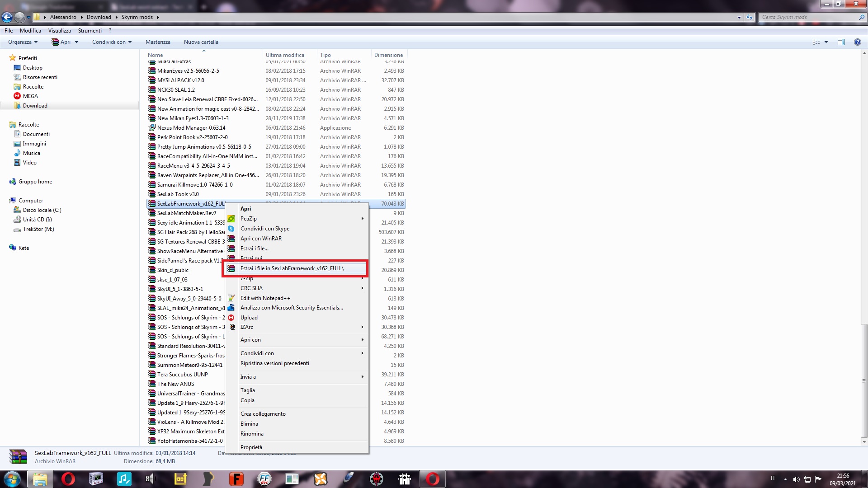
Task: Open the first Opera taskbar icon
Action: click(x=68, y=479)
